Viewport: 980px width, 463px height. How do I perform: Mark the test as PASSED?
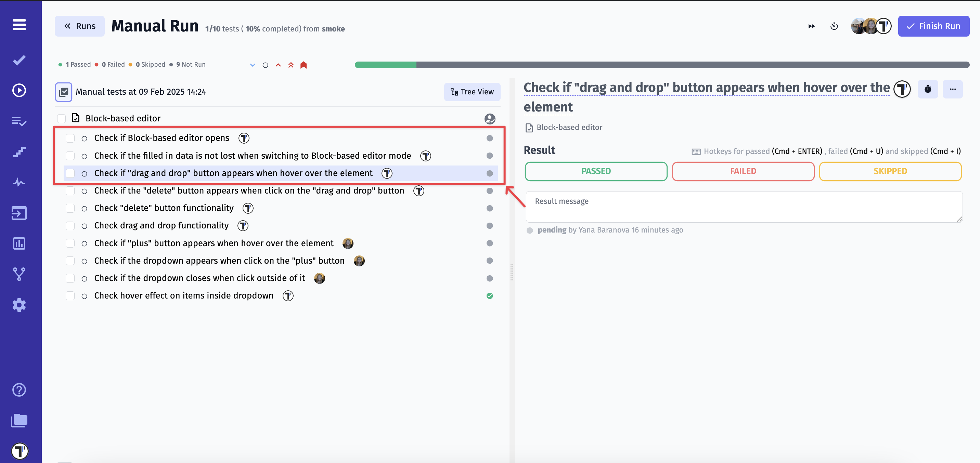pos(595,171)
